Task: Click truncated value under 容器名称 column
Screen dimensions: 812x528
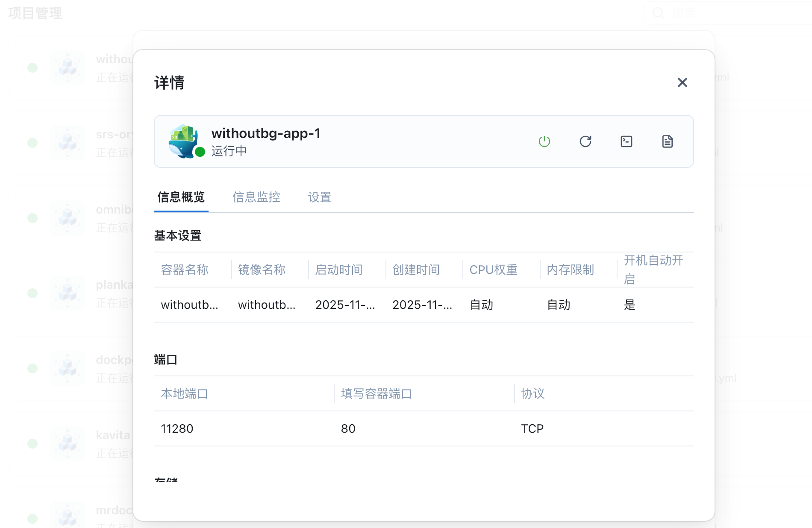Action: tap(189, 305)
